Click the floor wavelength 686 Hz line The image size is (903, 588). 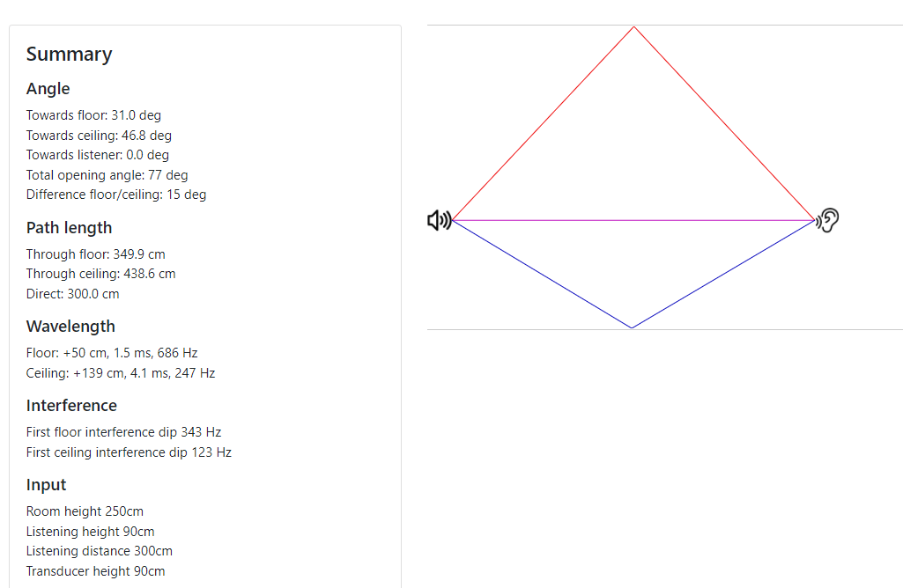(112, 353)
